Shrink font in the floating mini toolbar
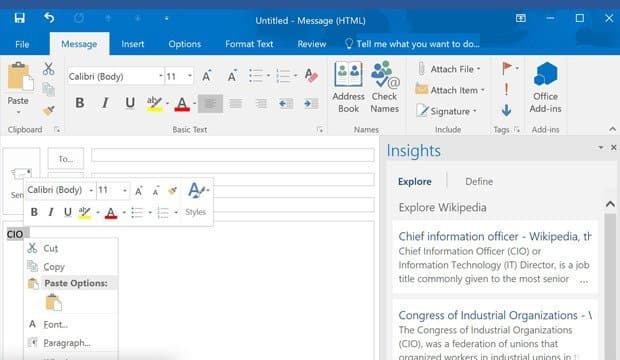 pyautogui.click(x=156, y=191)
